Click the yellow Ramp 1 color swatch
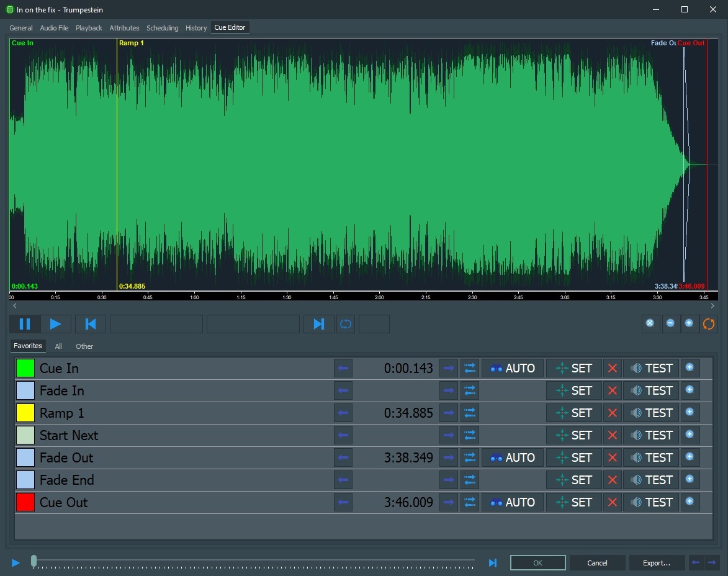The width and height of the screenshot is (728, 576). click(25, 413)
